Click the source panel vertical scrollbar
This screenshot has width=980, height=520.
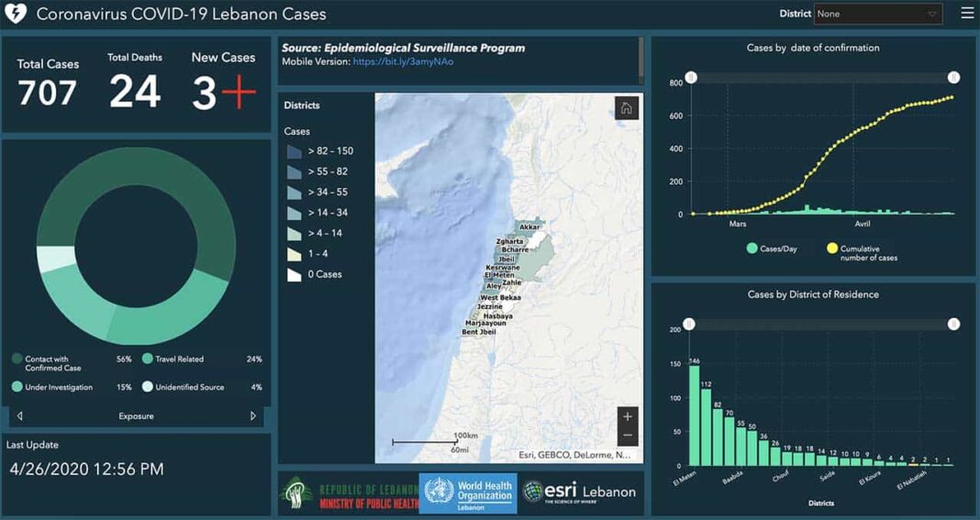(x=640, y=61)
